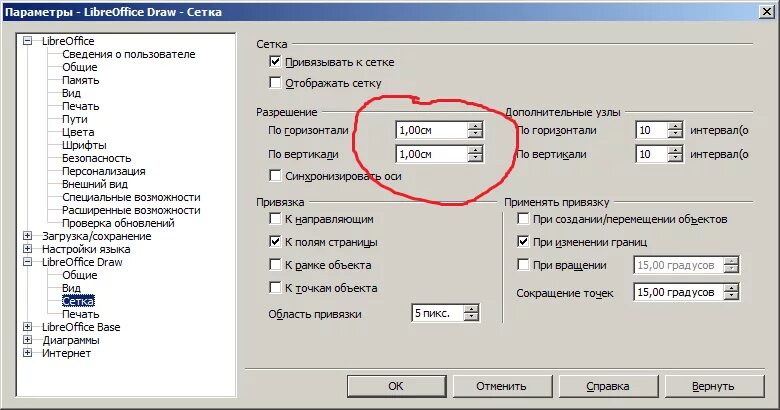
Task: Select the 'Диаграммы' tree label
Action: (x=71, y=340)
